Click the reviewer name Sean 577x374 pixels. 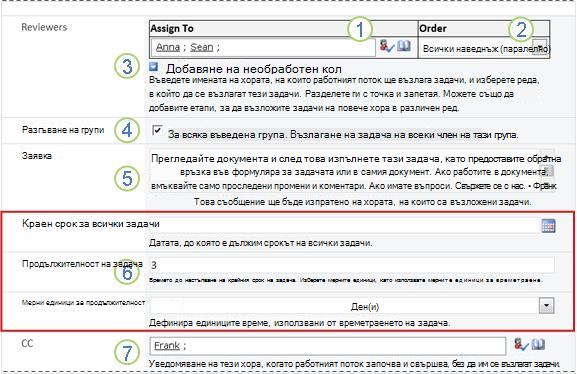pyautogui.click(x=202, y=47)
